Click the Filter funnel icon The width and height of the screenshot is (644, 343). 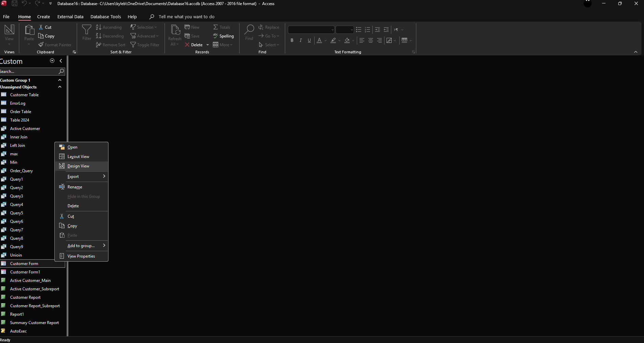(x=87, y=30)
